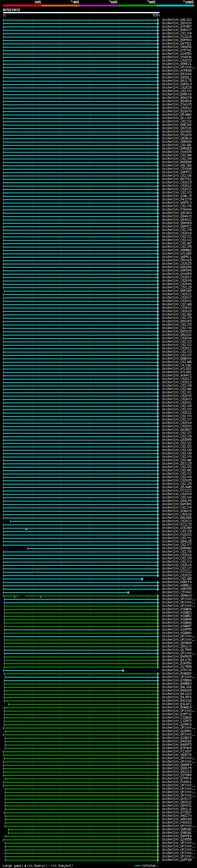Select hit UniRef100_B8LRQ8
This screenshot has height=868, width=197.
click(x=176, y=518)
